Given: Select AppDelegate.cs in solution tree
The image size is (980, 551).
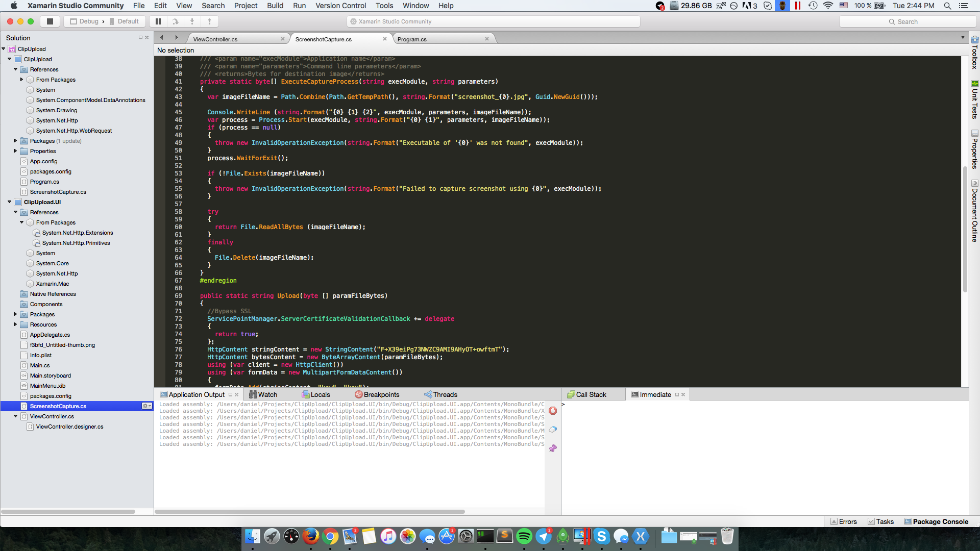Looking at the screenshot, I should coord(50,335).
